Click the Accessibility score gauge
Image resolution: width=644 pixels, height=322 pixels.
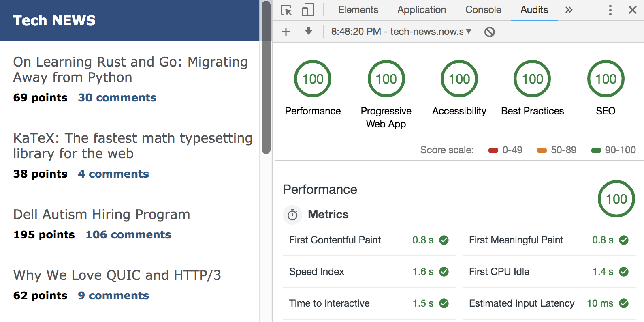click(x=459, y=79)
